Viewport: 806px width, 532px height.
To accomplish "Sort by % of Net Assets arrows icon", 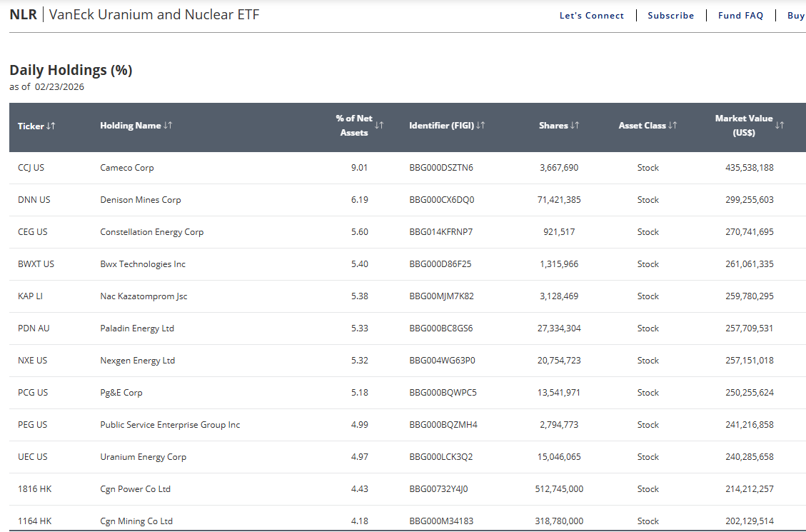I will point(379,126).
